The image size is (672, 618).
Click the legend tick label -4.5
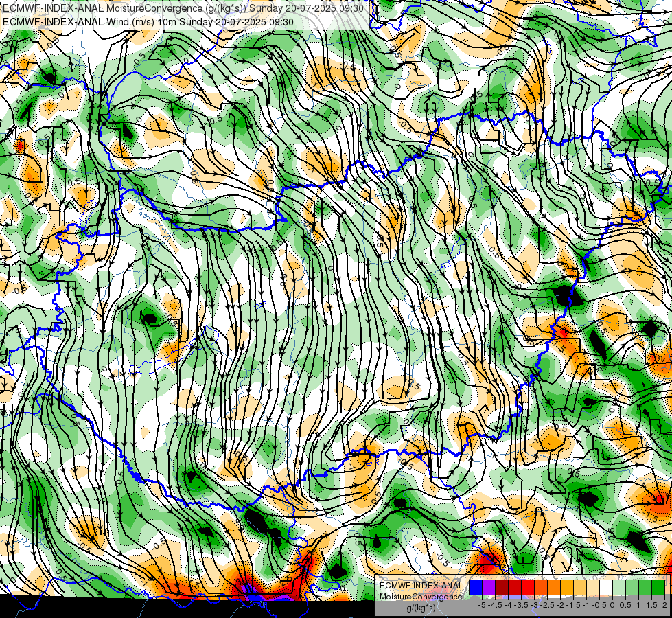(x=496, y=605)
